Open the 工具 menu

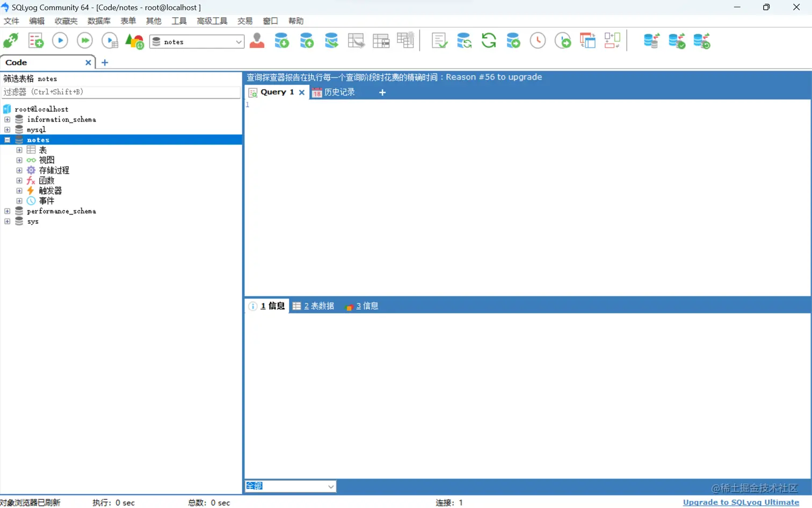(x=179, y=21)
